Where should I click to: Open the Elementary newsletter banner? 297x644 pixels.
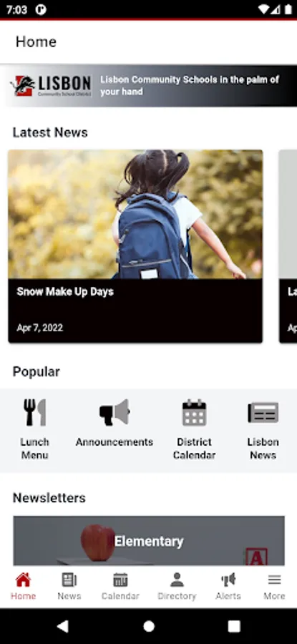(149, 540)
